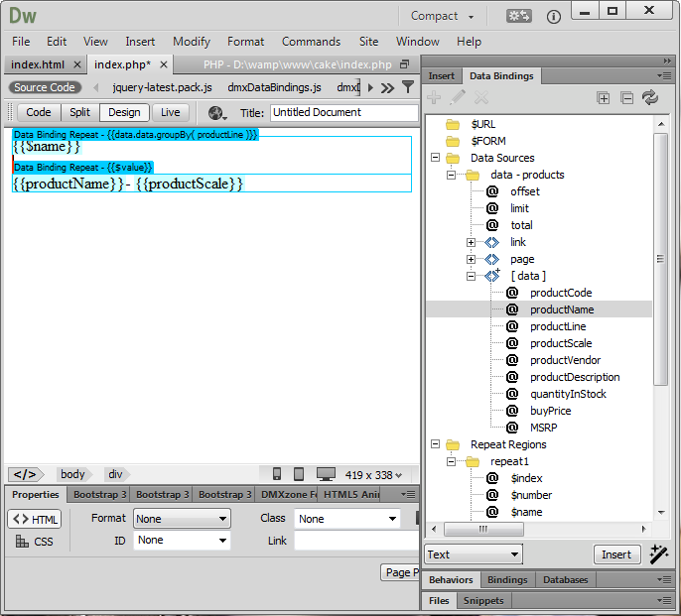This screenshot has width=681, height=616.
Task: Collapse the [ data ] node
Action: (x=471, y=276)
